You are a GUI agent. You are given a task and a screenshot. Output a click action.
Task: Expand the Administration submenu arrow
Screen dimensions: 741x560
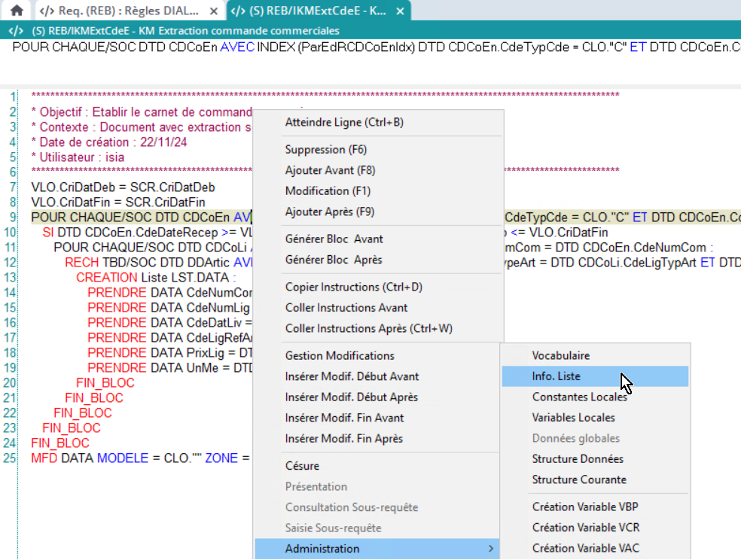(x=492, y=549)
